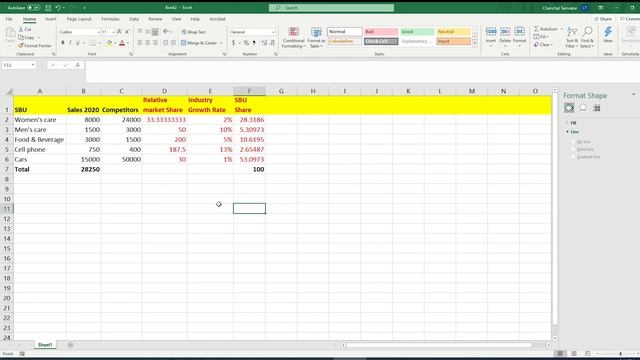
Task: Open the View ribbon tab
Action: point(176,19)
